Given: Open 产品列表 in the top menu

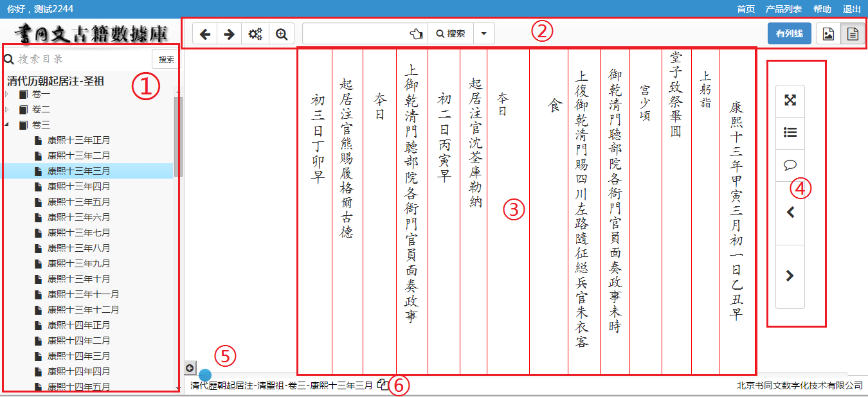Looking at the screenshot, I should 784,9.
